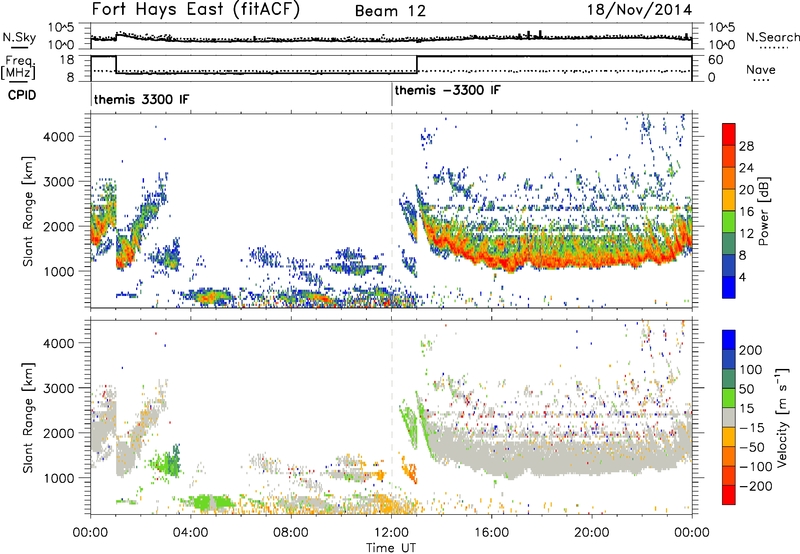Click the '16:00' time axis tick

[491, 533]
